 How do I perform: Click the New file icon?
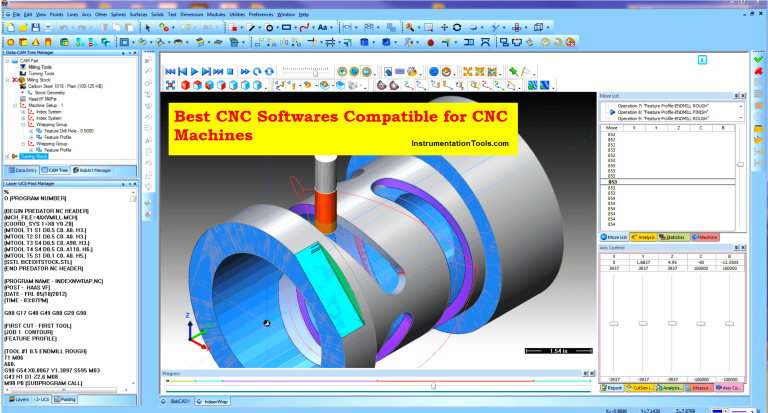click(x=8, y=28)
